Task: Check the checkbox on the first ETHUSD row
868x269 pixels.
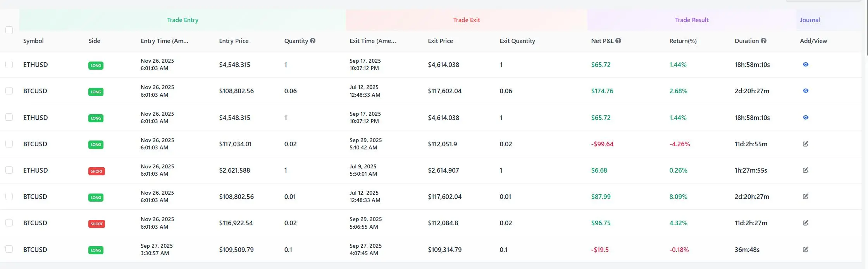Action: (x=9, y=64)
